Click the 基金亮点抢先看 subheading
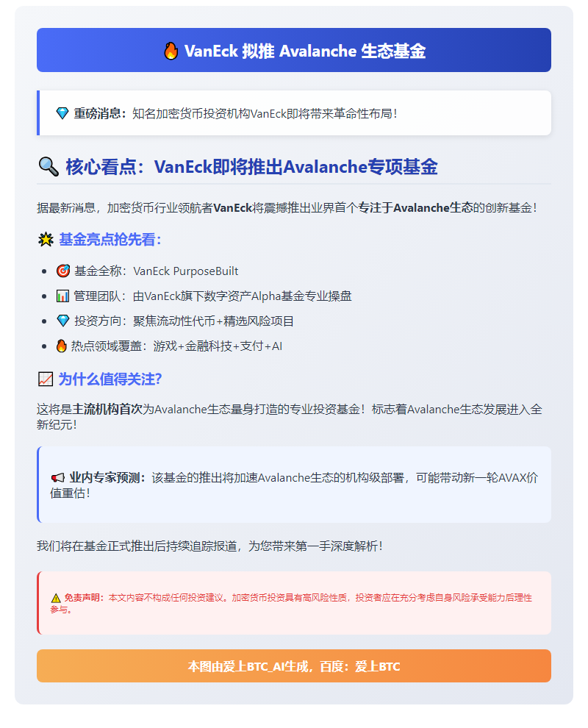 (x=110, y=240)
